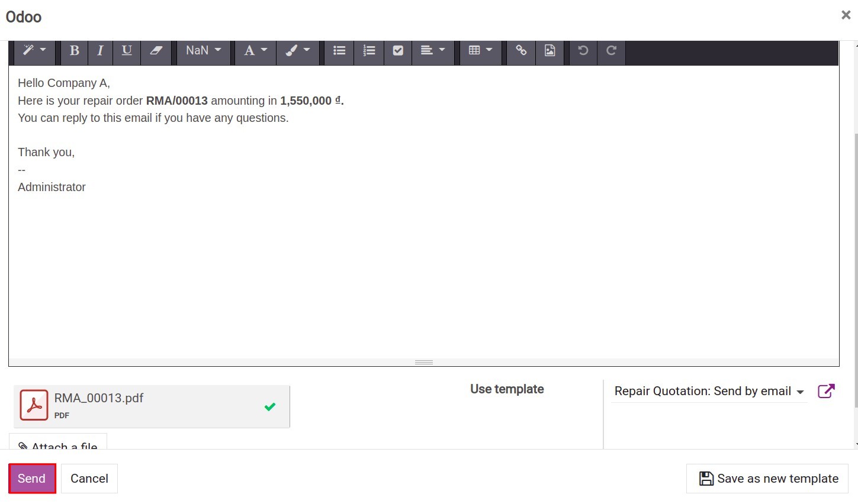The height and width of the screenshot is (504, 858).
Task: Click the 'Hello Company A,' line
Action: coord(64,83)
